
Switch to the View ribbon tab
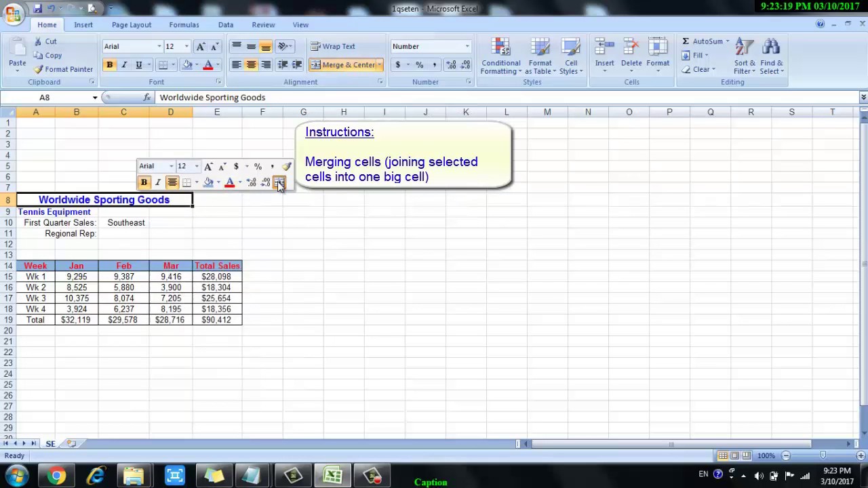pos(300,24)
